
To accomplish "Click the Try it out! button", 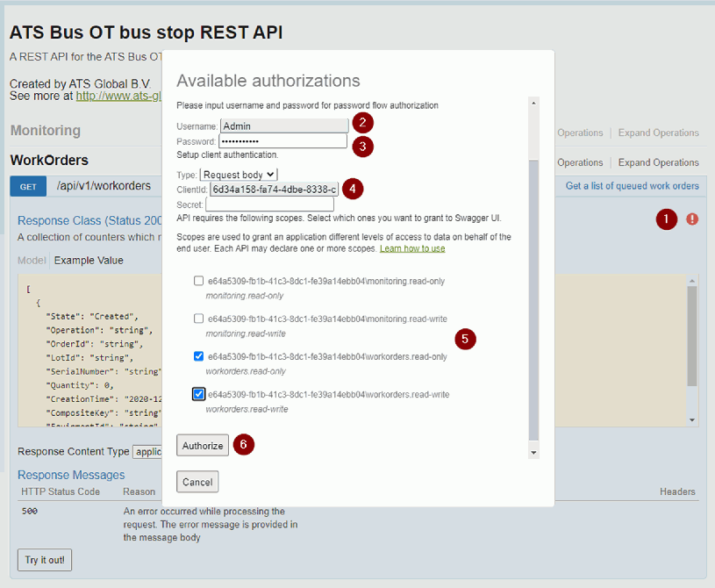I will (x=44, y=559).
